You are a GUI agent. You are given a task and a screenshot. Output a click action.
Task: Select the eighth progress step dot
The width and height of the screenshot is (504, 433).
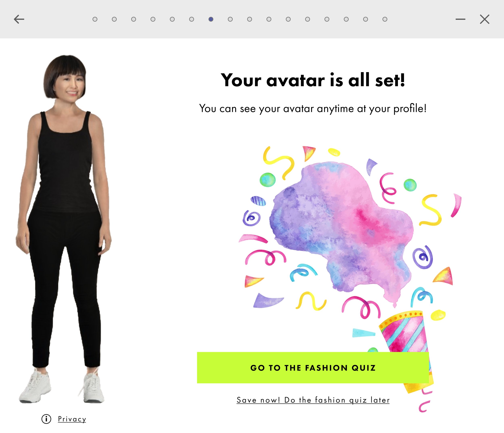[x=230, y=19]
